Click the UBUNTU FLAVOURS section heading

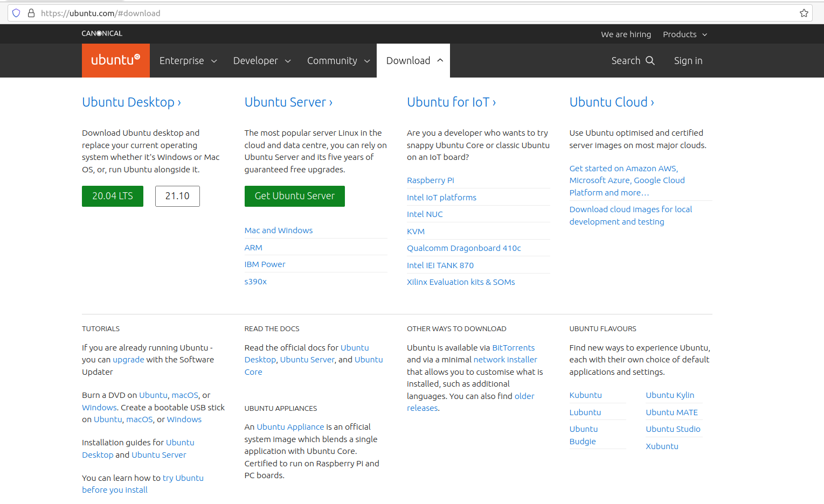point(603,328)
